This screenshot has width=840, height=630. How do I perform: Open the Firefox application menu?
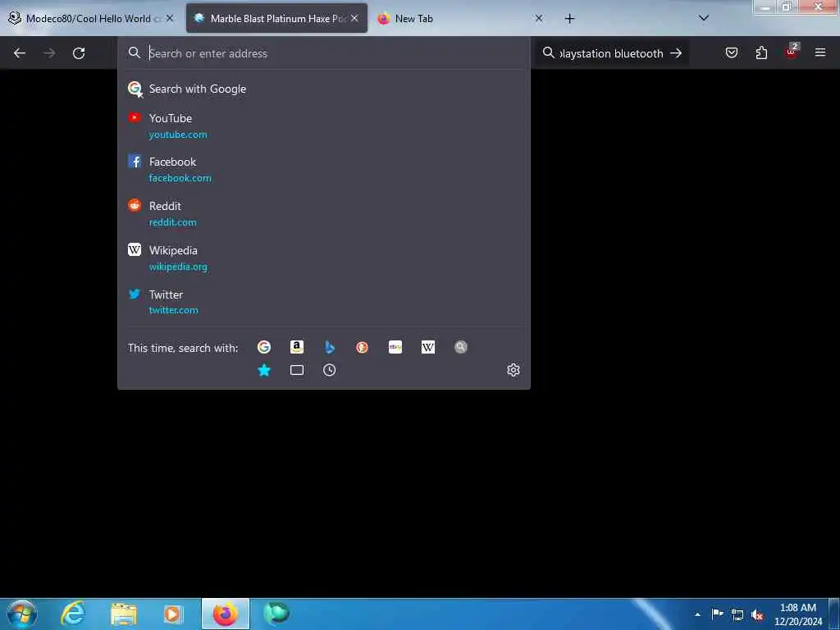coord(820,53)
